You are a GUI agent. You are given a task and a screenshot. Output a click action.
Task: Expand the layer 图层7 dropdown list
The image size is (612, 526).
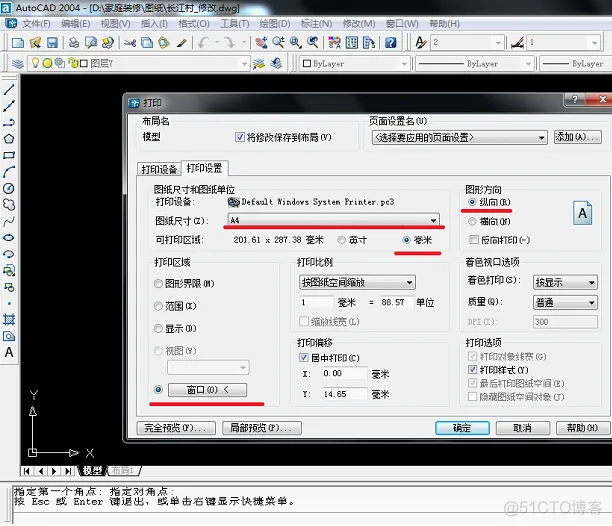point(244,64)
